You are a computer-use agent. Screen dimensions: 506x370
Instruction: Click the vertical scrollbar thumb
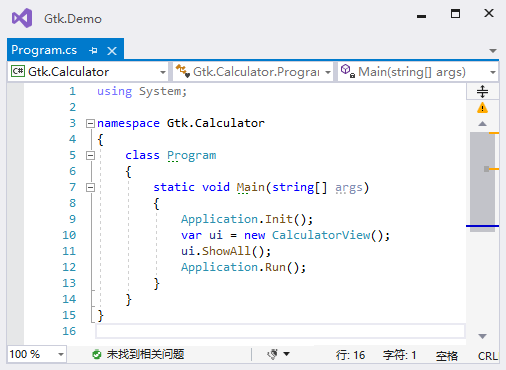coord(482,182)
